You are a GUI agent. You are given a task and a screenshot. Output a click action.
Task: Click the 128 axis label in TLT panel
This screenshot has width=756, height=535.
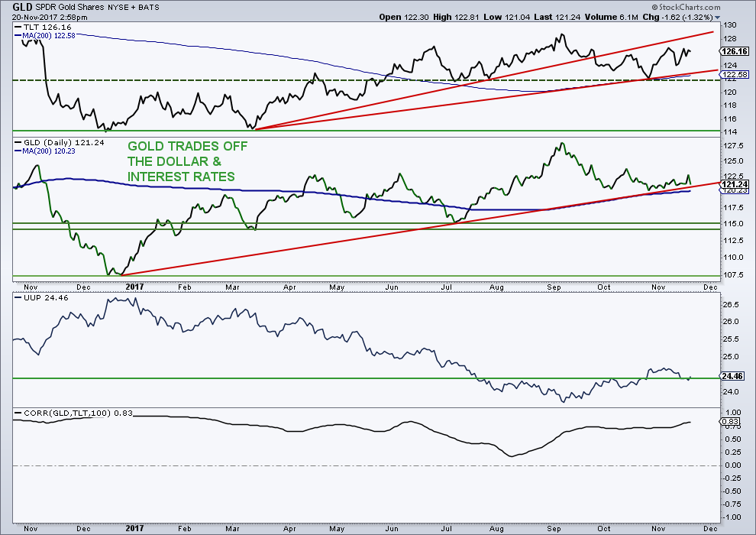(x=729, y=38)
